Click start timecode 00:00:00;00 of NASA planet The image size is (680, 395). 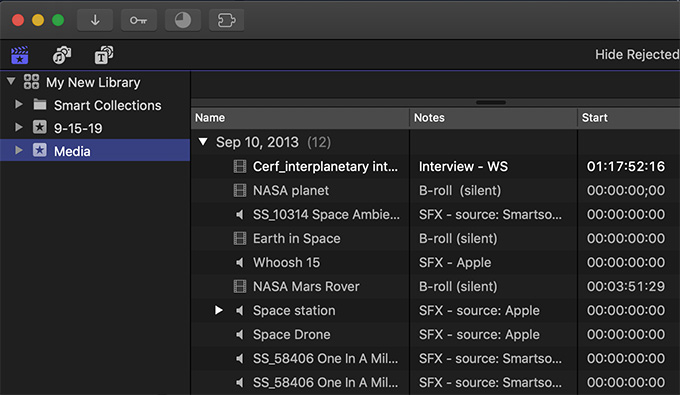(x=626, y=190)
